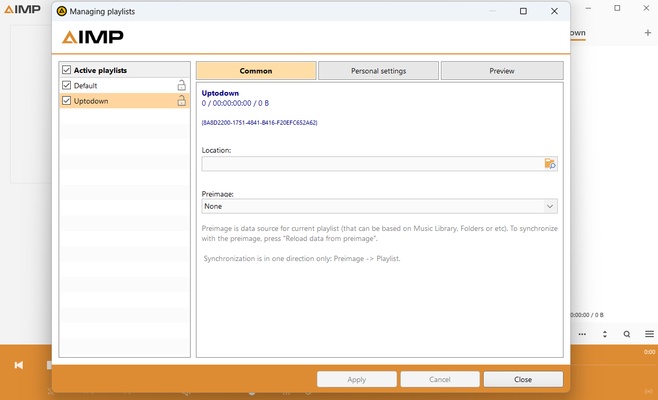
Task: Switch to the Common tab
Action: point(256,71)
